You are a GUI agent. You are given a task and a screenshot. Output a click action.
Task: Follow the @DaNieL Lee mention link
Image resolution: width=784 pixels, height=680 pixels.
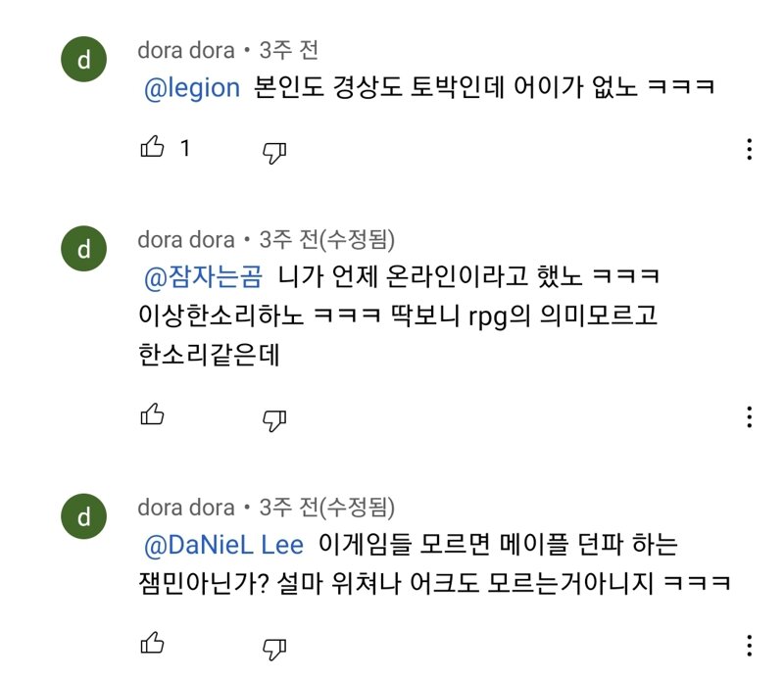224,545
